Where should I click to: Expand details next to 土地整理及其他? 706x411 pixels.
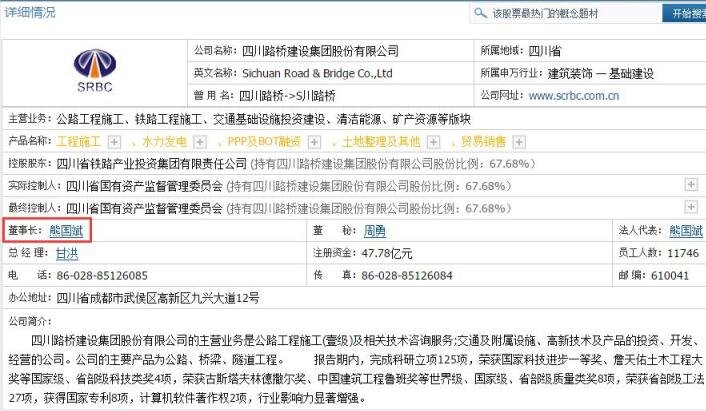click(x=433, y=142)
